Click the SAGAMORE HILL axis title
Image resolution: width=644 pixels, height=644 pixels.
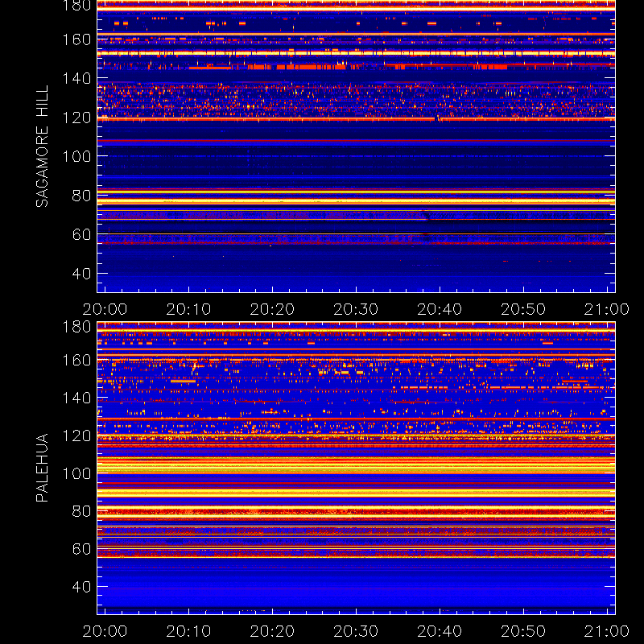click(42, 147)
